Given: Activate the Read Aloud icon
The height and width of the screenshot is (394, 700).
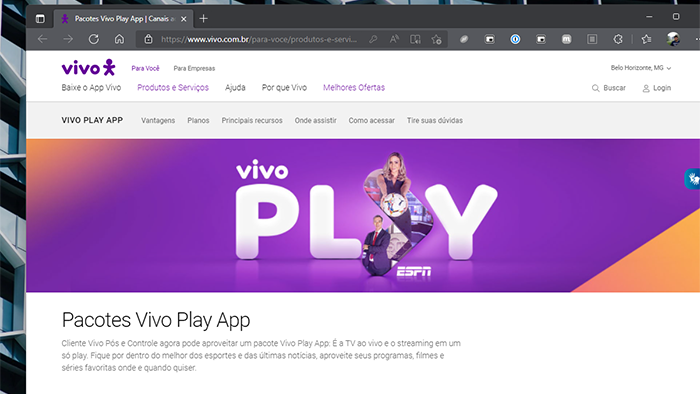Looking at the screenshot, I should click(394, 39).
